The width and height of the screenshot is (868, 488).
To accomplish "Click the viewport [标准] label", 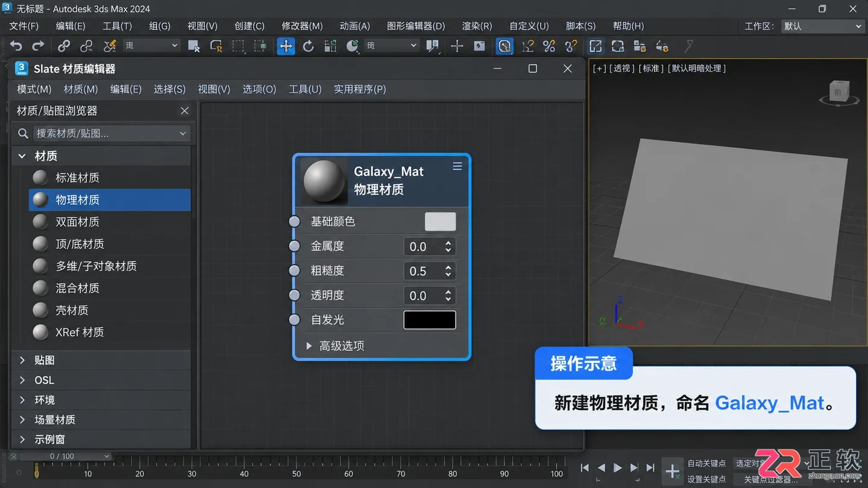I will tap(651, 69).
